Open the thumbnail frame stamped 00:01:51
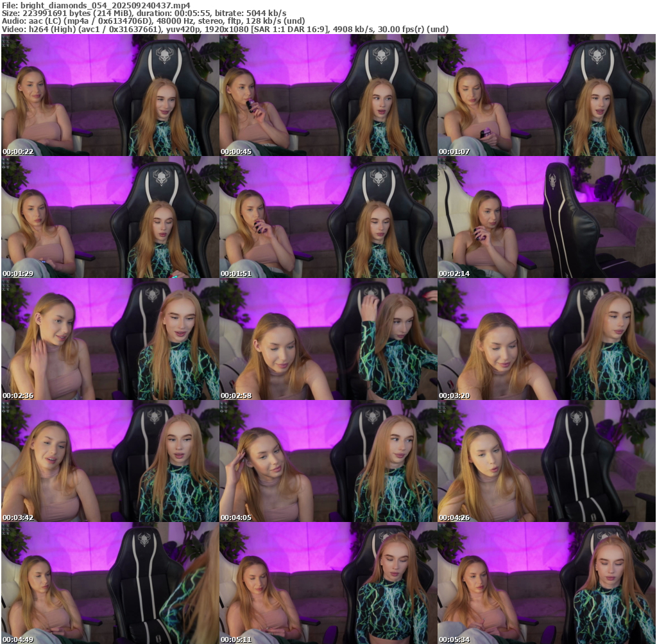Screen dimensions: 657x644 point(328,217)
